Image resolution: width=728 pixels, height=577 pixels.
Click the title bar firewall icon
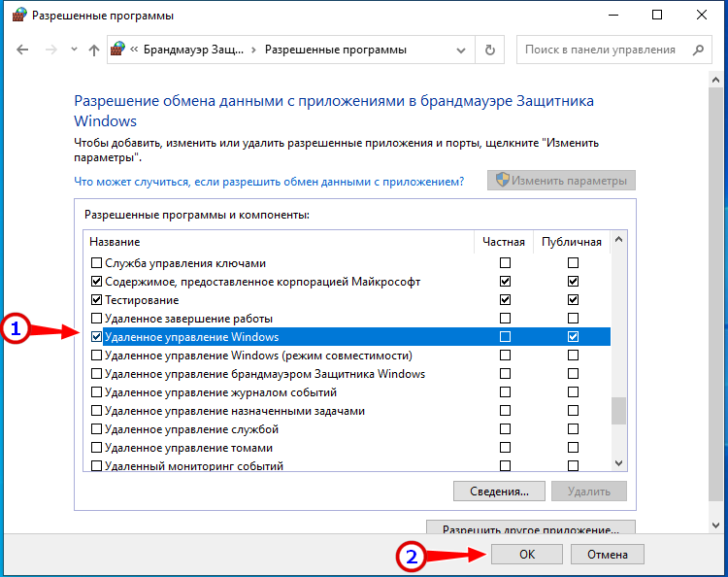[19, 15]
